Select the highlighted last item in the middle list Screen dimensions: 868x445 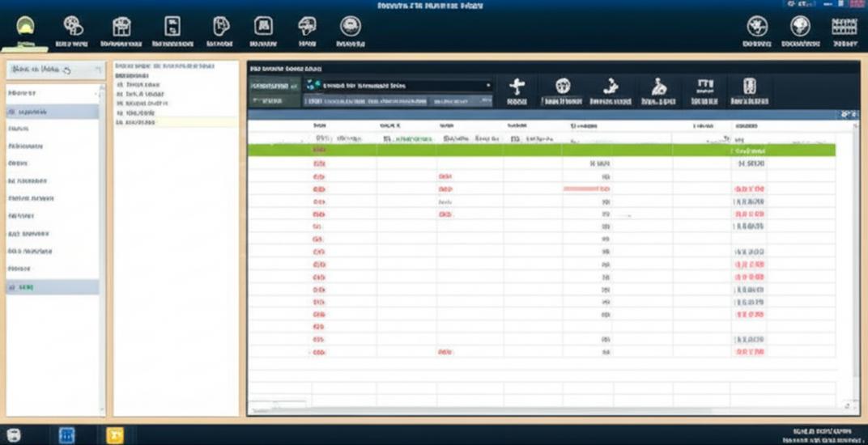(x=176, y=122)
